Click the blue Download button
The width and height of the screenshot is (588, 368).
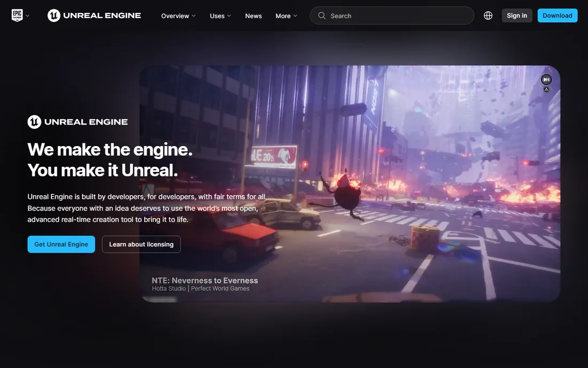coord(557,16)
